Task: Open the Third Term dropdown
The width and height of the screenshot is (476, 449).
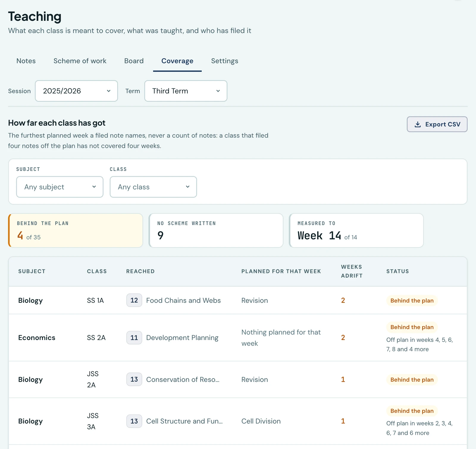Action: tap(186, 91)
